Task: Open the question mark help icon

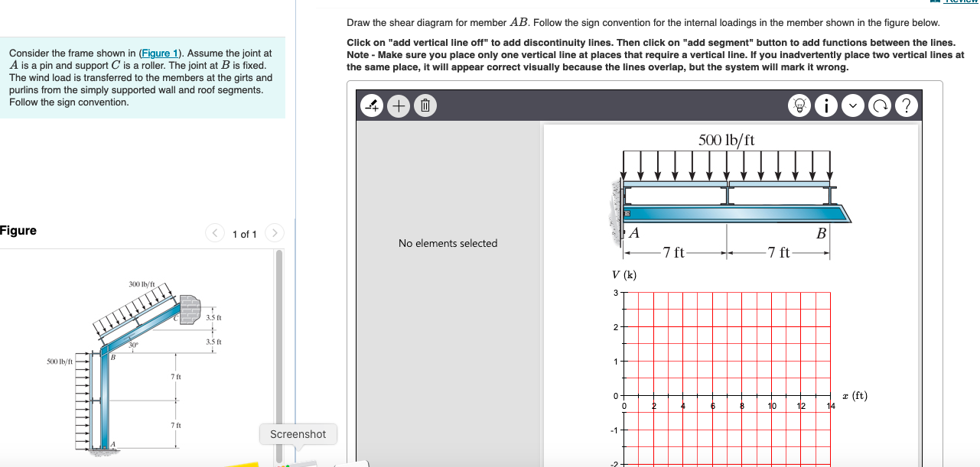Action: pyautogui.click(x=906, y=105)
